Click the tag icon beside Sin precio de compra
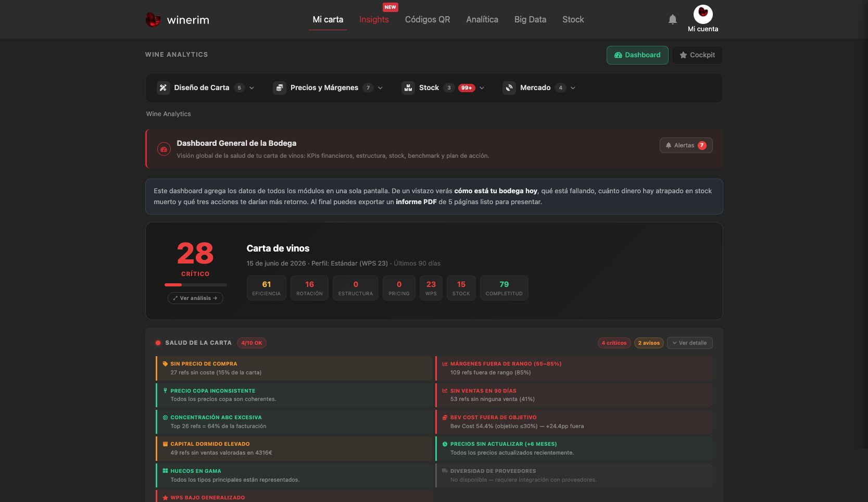This screenshot has height=502, width=868. [x=165, y=364]
